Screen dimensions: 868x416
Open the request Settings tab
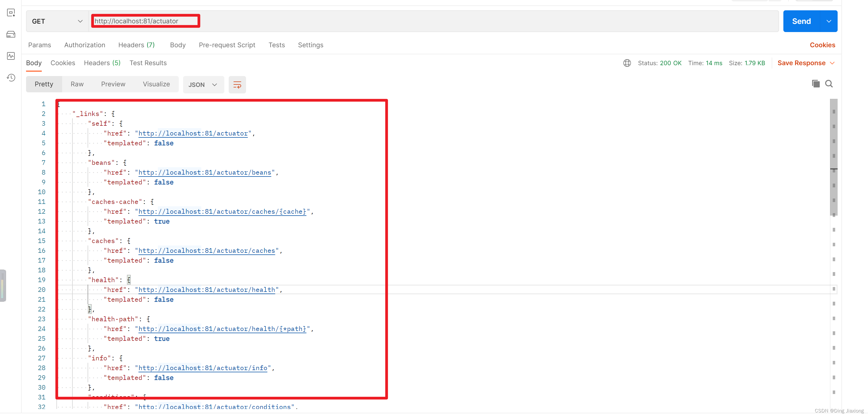pyautogui.click(x=311, y=45)
